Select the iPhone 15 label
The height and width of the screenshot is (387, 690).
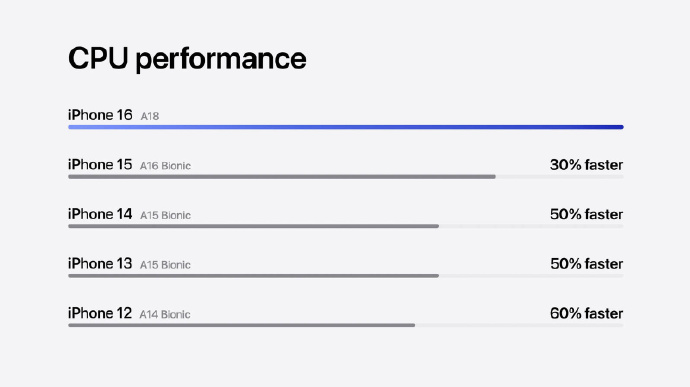coord(100,165)
